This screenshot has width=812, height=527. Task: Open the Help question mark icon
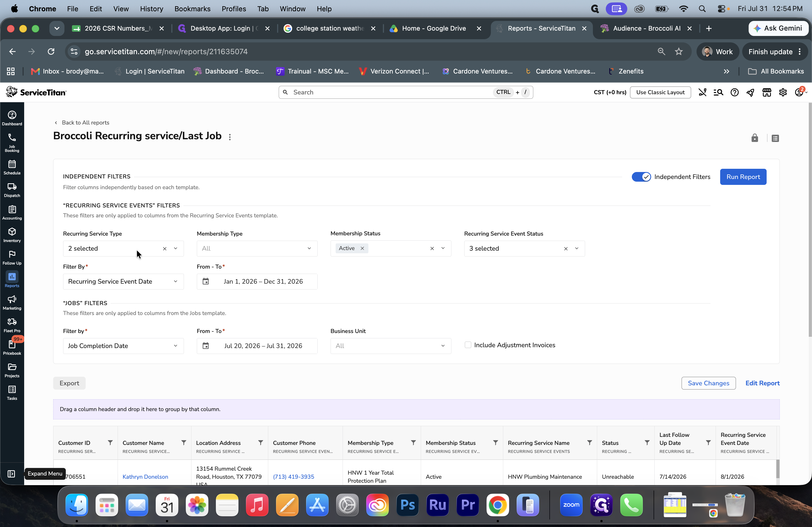tap(734, 92)
